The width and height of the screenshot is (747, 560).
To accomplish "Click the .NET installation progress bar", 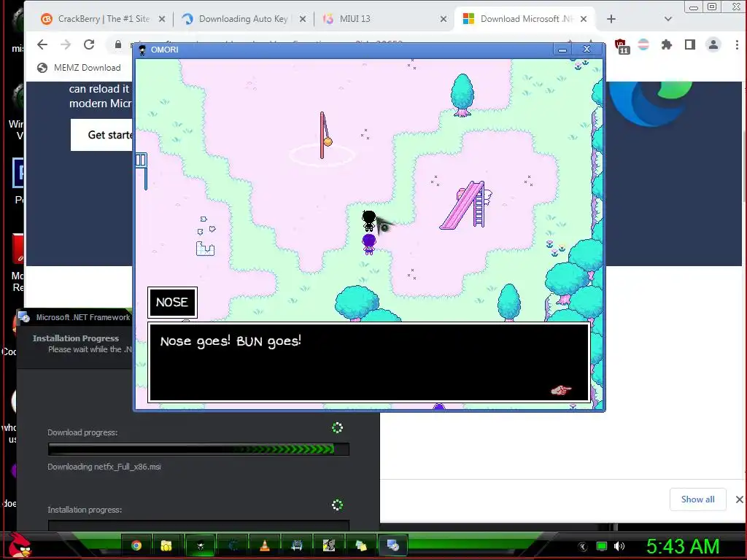I will pyautogui.click(x=198, y=525).
